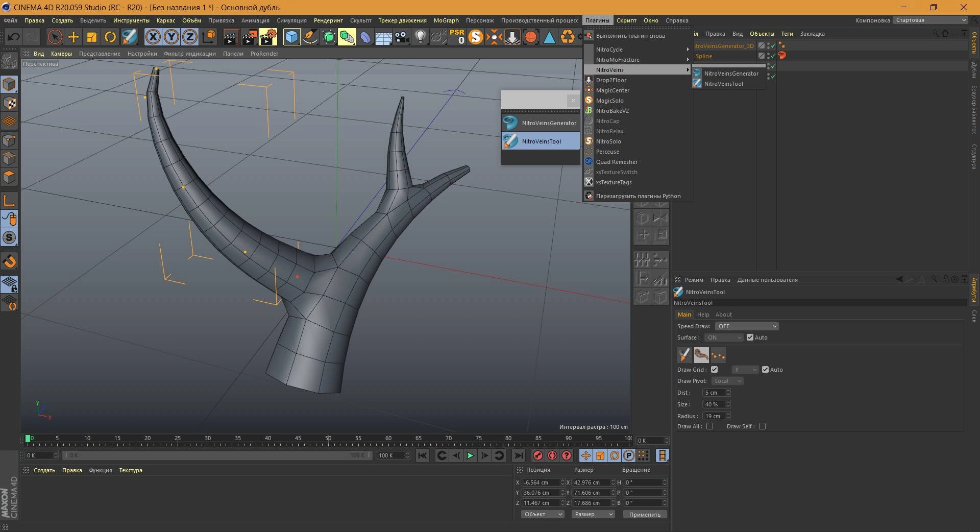Open the Speed Draw dropdown
The height and width of the screenshot is (532, 980).
click(x=746, y=326)
